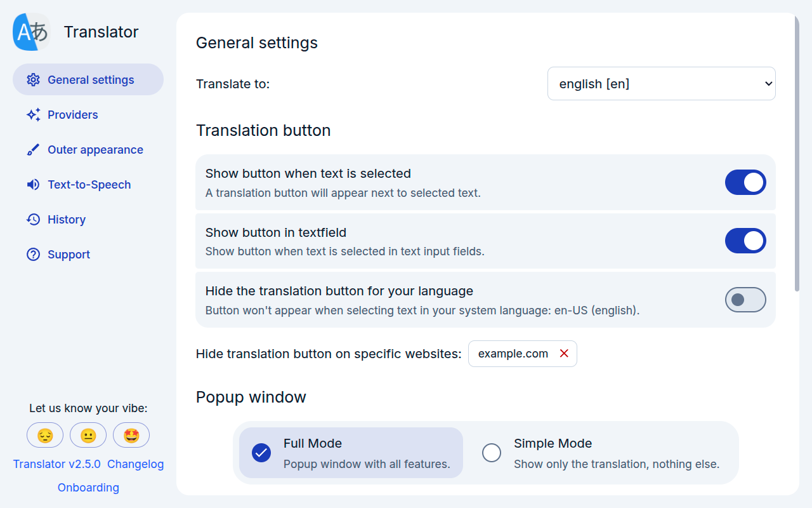The width and height of the screenshot is (812, 508).
Task: Click the History clock icon
Action: (x=33, y=220)
